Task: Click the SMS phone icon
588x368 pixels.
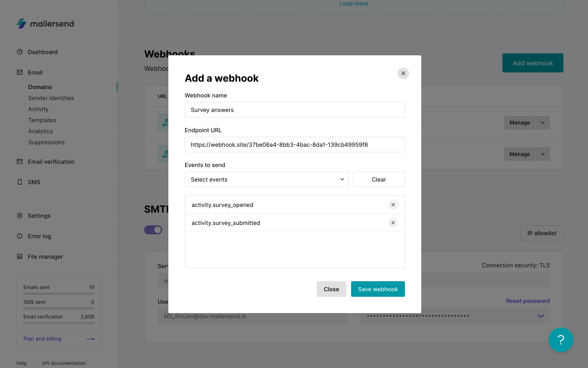Action: [x=20, y=182]
